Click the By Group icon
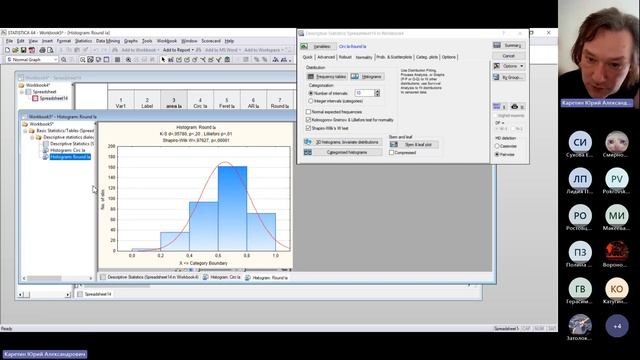Image resolution: width=640 pixels, height=360 pixels. [497, 77]
